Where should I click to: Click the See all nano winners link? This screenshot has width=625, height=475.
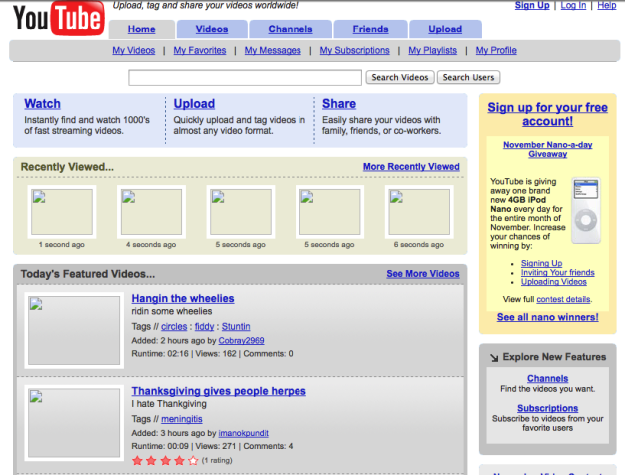click(547, 317)
